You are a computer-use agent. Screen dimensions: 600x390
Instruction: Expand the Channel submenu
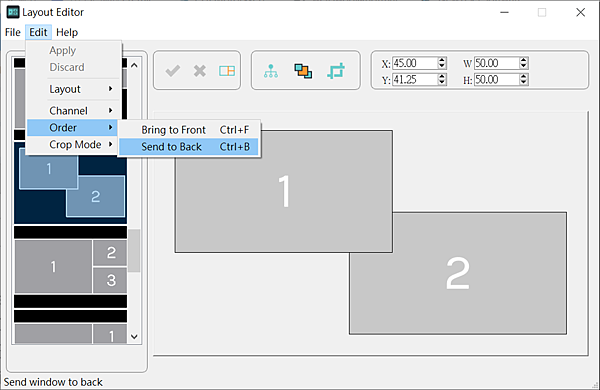click(72, 111)
